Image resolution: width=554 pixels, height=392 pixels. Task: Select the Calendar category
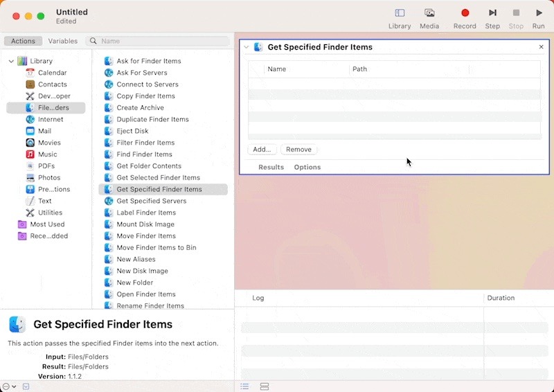46,73
